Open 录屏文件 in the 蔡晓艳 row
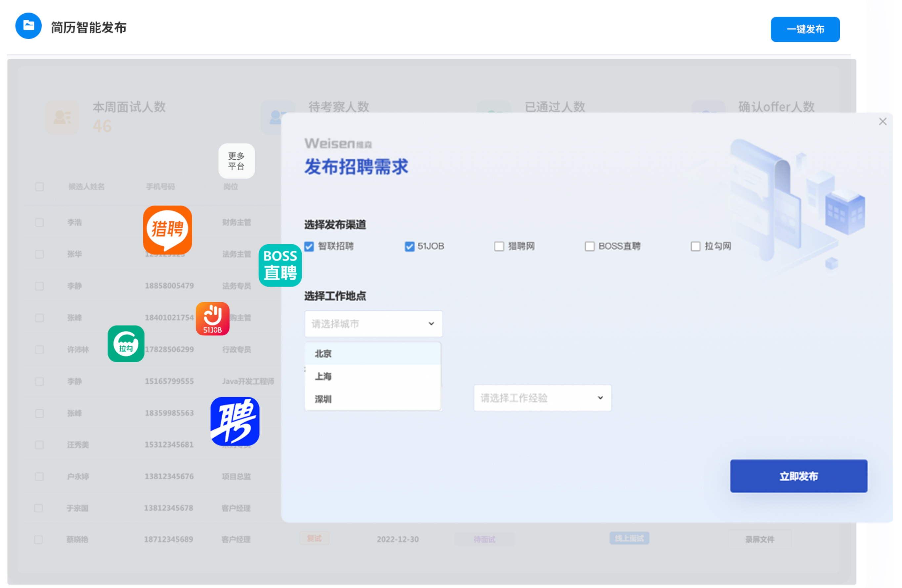 pos(759,539)
